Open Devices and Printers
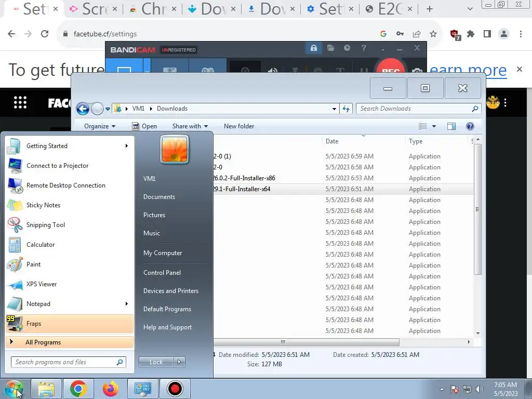Screen dimensions: 532x399 point(170,291)
